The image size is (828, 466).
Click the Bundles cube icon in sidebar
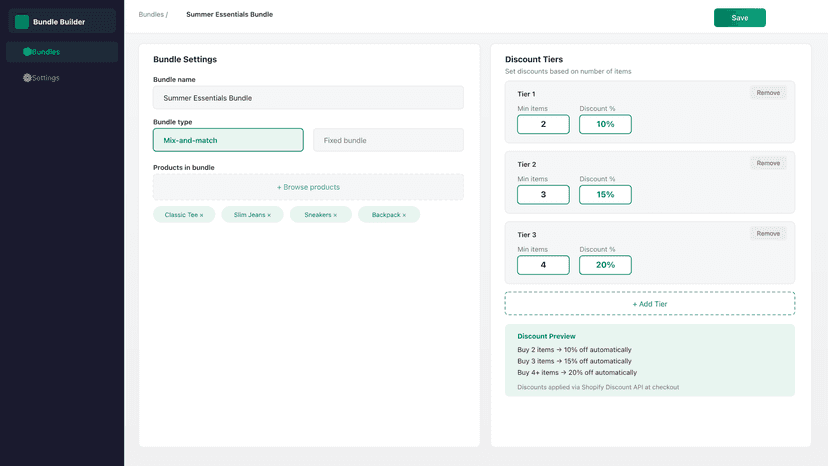tap(27, 52)
